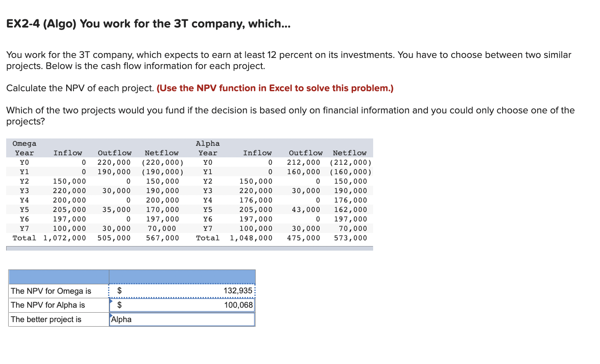Click the Alpha Year column header
Screen dimensions: 600x364
(x=208, y=152)
